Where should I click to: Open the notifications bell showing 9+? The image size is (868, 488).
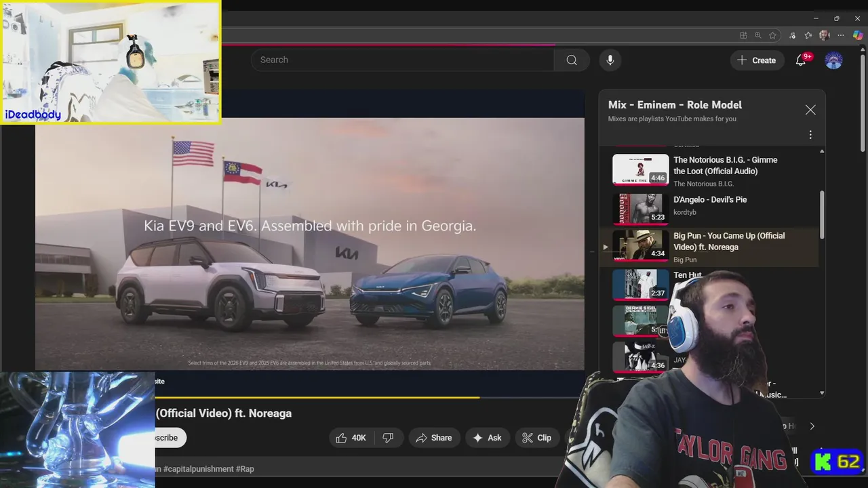(x=801, y=60)
